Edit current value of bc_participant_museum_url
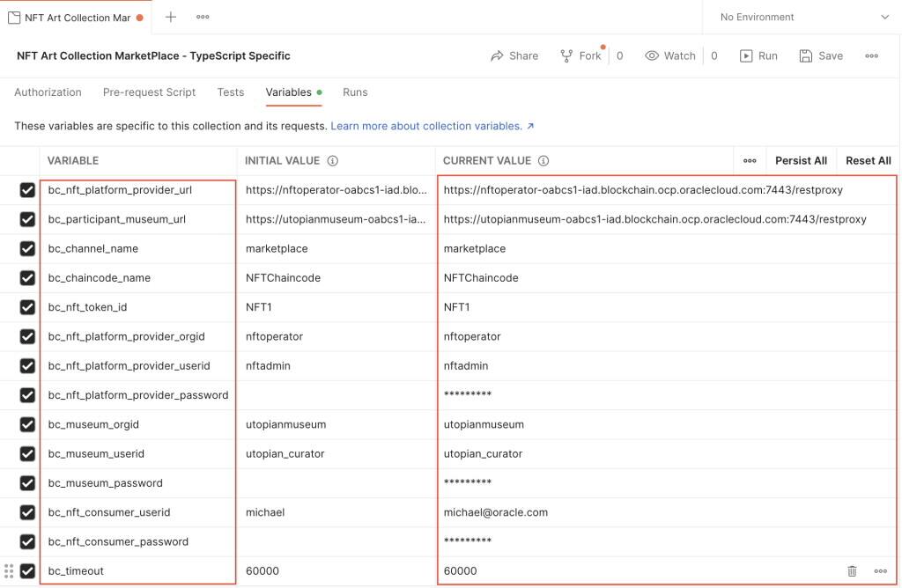The image size is (902, 588). pyautogui.click(x=667, y=219)
